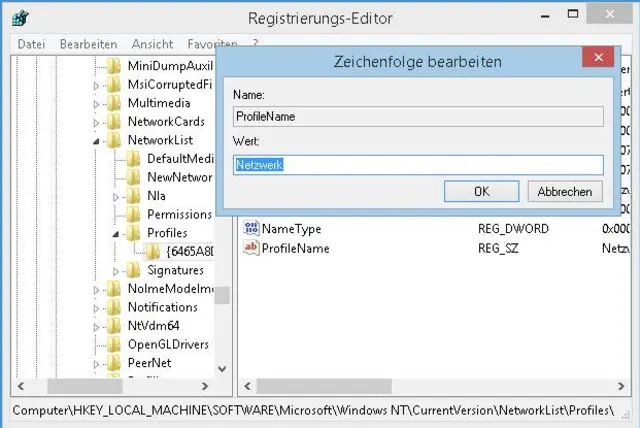Click the Wert input field with Netzwerk
640x428 pixels.
[x=418, y=165]
